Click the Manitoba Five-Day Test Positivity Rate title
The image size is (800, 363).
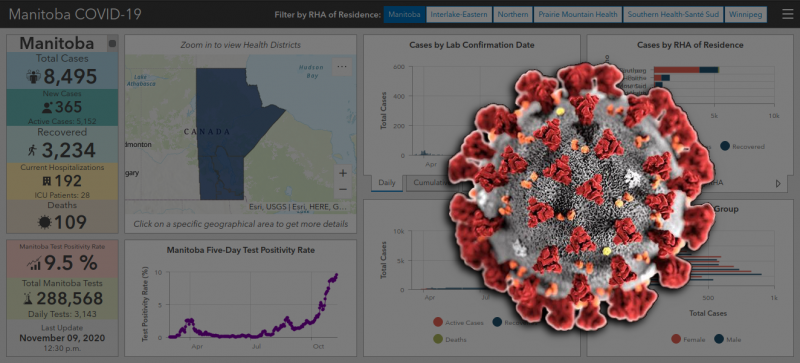241,250
